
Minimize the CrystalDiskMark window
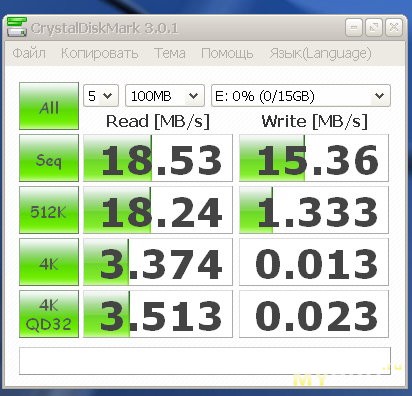coord(354,27)
